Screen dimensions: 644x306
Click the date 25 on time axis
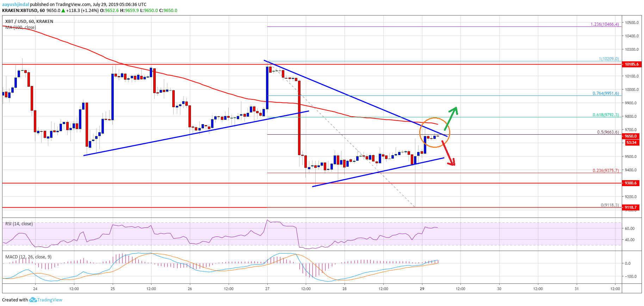113,289
